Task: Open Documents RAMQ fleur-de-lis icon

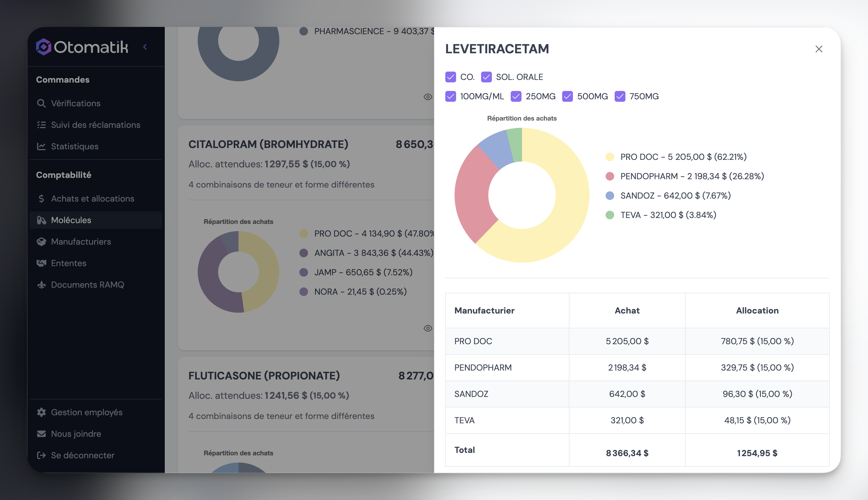Action: pyautogui.click(x=41, y=285)
